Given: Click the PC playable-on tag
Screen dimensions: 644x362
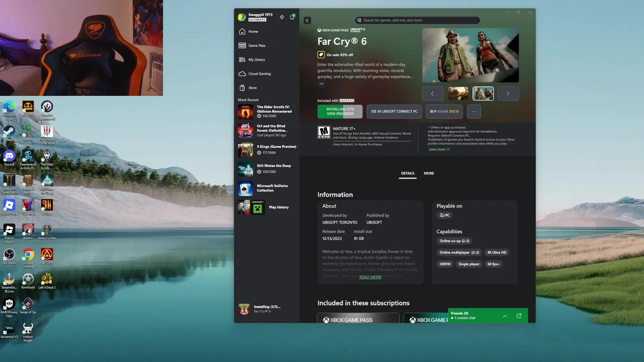Looking at the screenshot, I should (445, 215).
